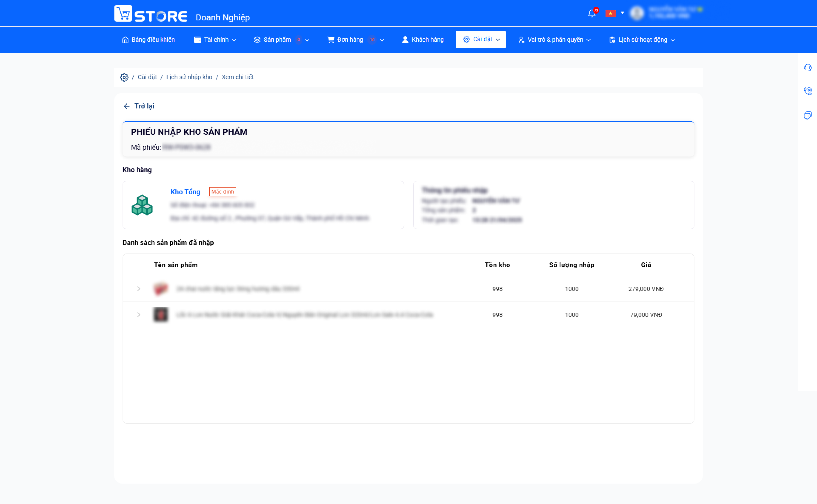The width and height of the screenshot is (817, 504).
Task: Open the notifications bell
Action: pos(592,13)
